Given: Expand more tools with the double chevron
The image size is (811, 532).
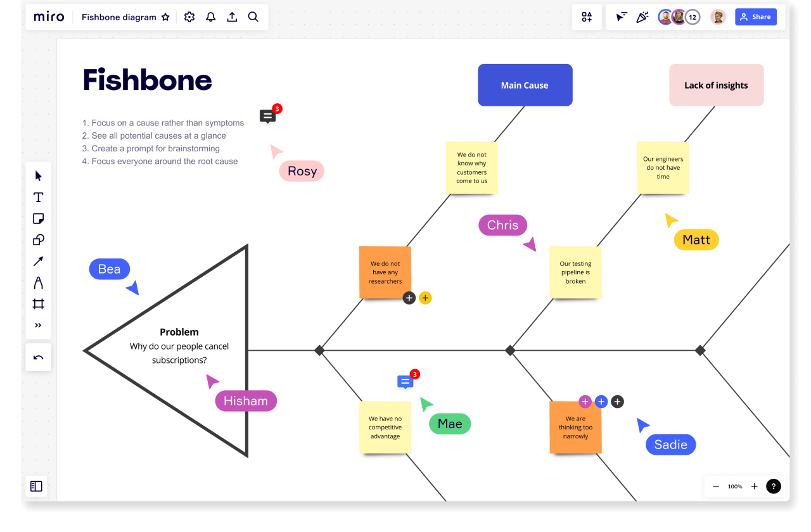Looking at the screenshot, I should pos(38,325).
